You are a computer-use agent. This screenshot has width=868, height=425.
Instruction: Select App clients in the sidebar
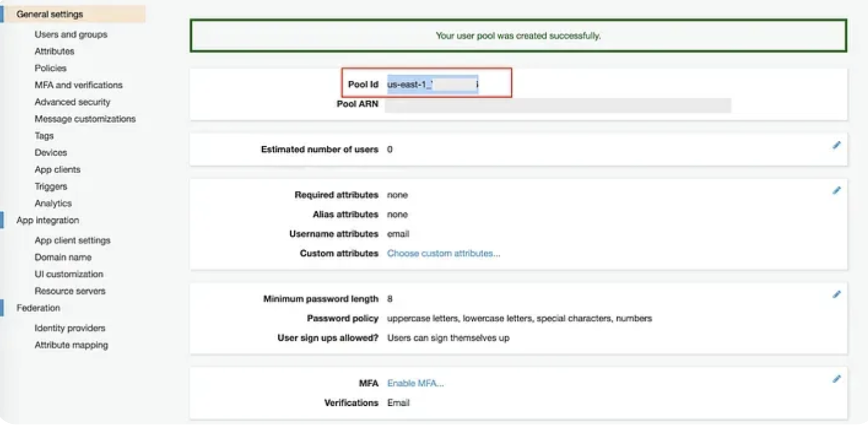57,170
